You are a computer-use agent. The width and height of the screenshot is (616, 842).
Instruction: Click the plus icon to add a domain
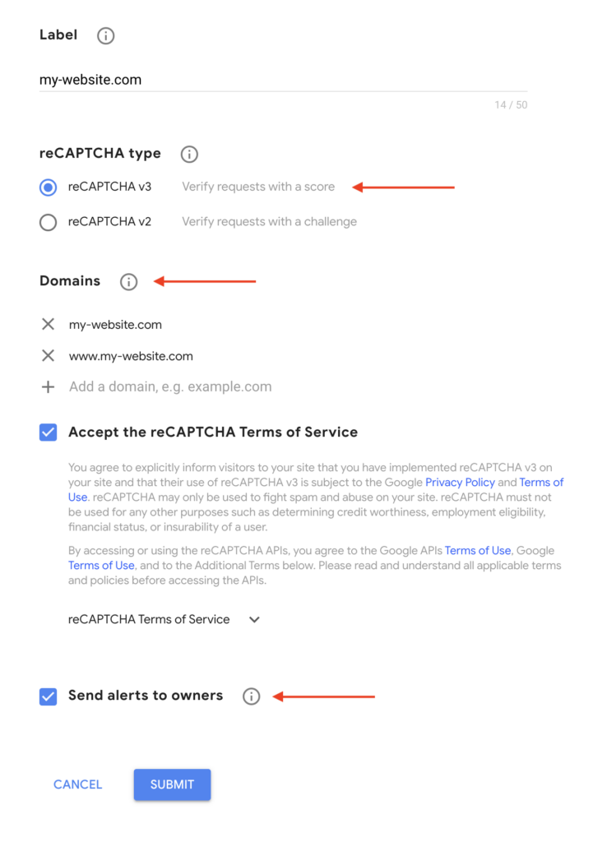(x=48, y=386)
